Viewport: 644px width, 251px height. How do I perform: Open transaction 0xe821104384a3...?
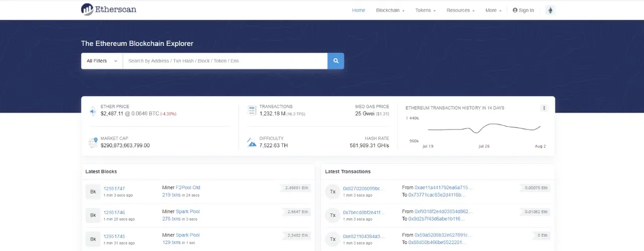tap(364, 236)
